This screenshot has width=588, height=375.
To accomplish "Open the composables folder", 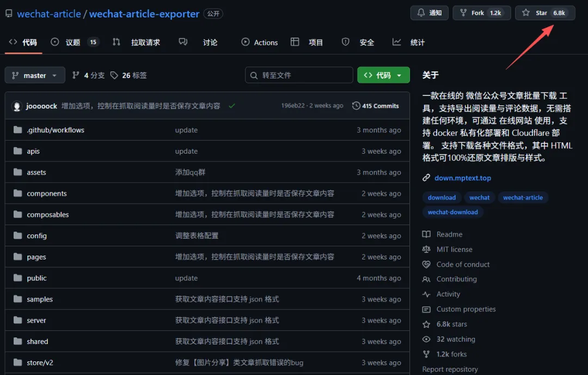I will (x=47, y=215).
